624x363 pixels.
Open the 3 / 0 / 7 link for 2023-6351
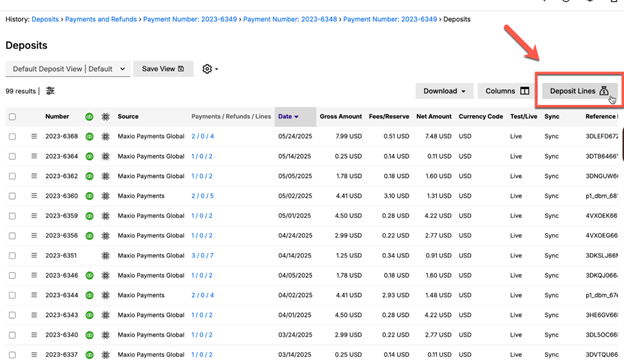[x=202, y=256]
